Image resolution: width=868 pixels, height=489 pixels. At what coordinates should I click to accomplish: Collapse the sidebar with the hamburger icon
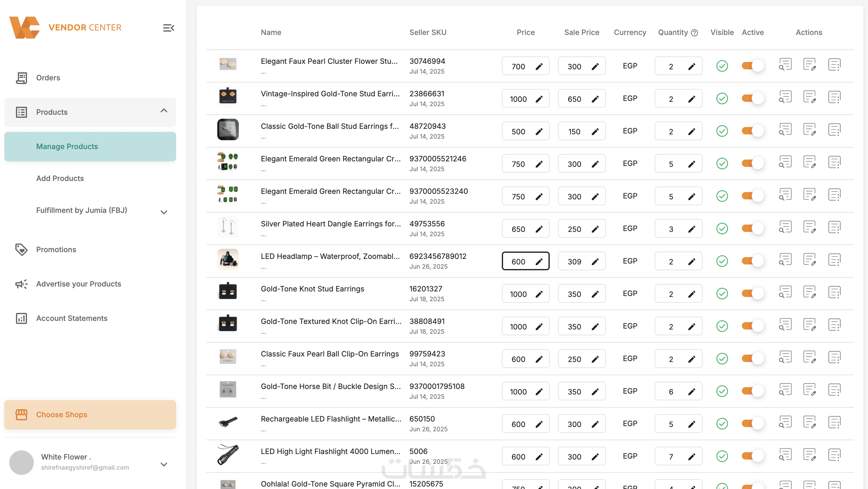169,28
